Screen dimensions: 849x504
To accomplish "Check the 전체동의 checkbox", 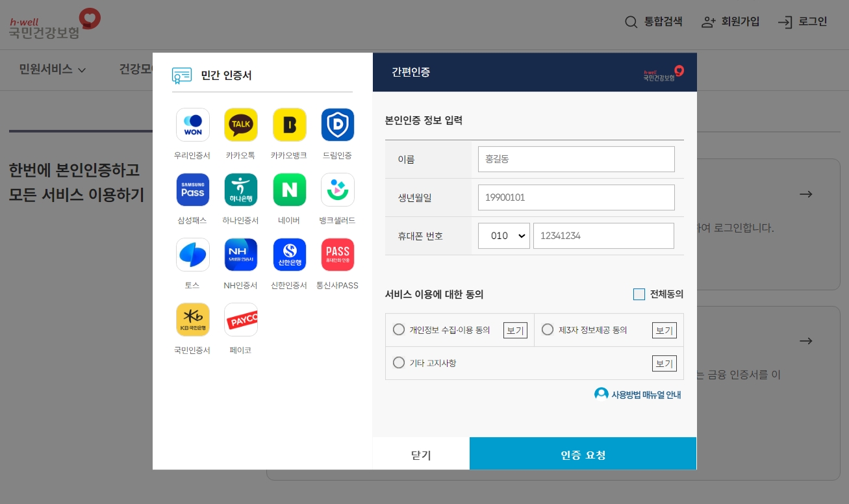I will coord(639,294).
